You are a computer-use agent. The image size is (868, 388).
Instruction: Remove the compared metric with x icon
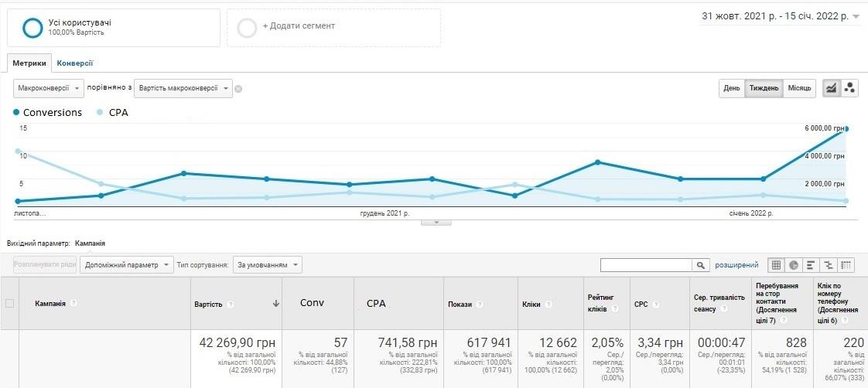click(238, 88)
